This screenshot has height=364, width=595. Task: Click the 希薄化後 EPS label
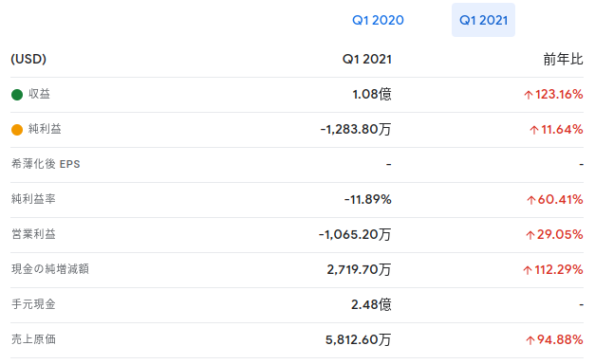pos(46,164)
